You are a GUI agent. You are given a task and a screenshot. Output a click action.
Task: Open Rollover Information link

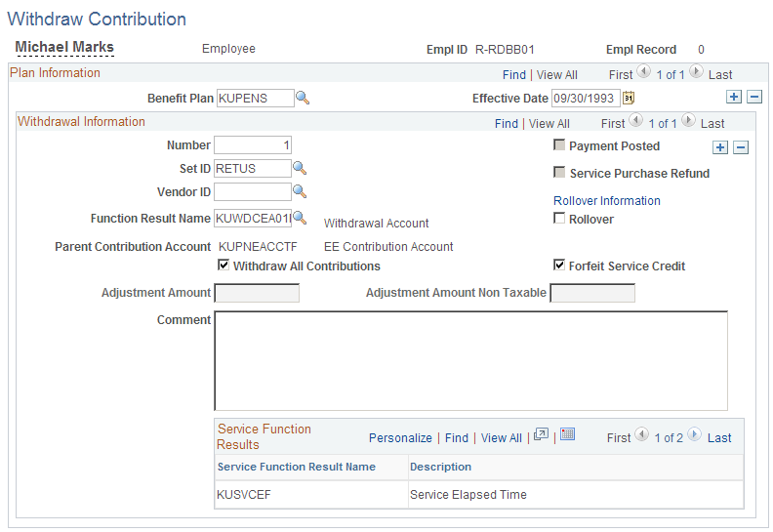tap(606, 201)
